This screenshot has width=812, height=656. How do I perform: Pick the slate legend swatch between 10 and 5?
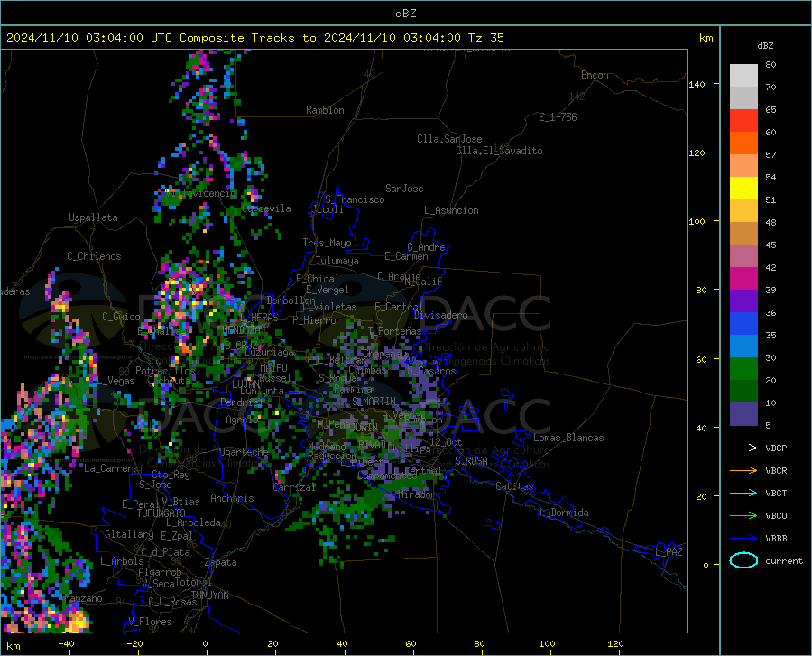(x=743, y=414)
